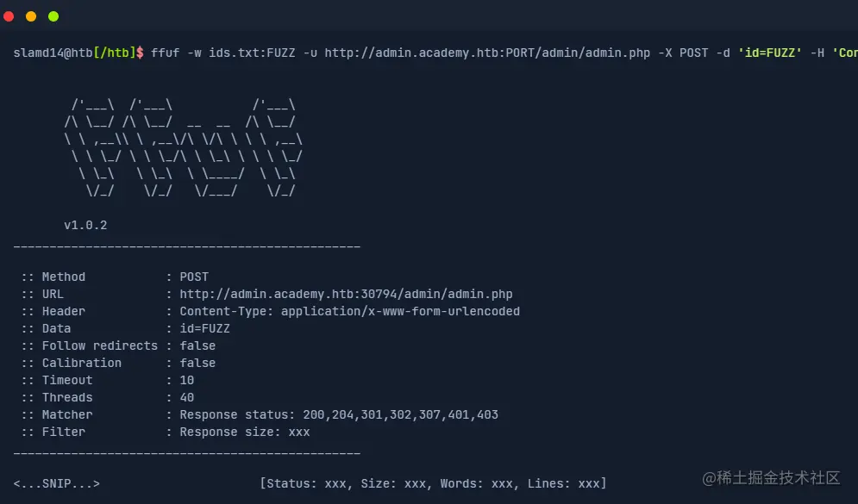The image size is (858, 504).
Task: Click the admin.academy.htb:30794 URL value
Action: tap(346, 295)
